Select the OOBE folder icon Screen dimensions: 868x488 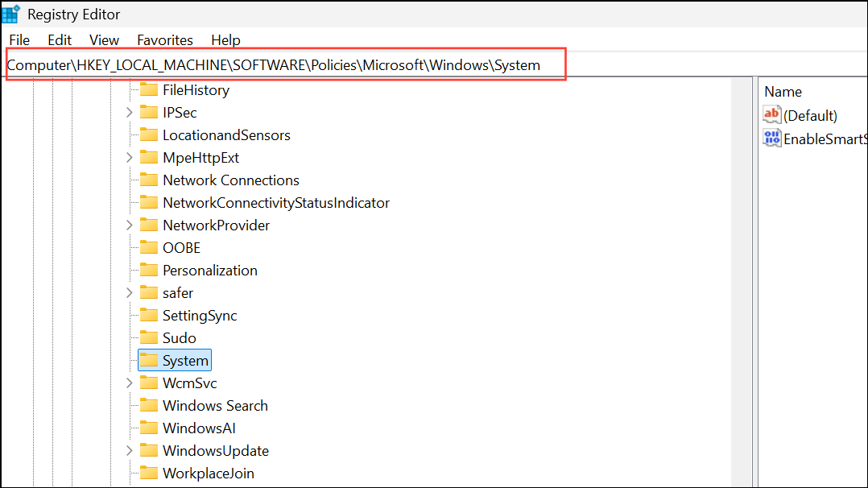pos(149,247)
